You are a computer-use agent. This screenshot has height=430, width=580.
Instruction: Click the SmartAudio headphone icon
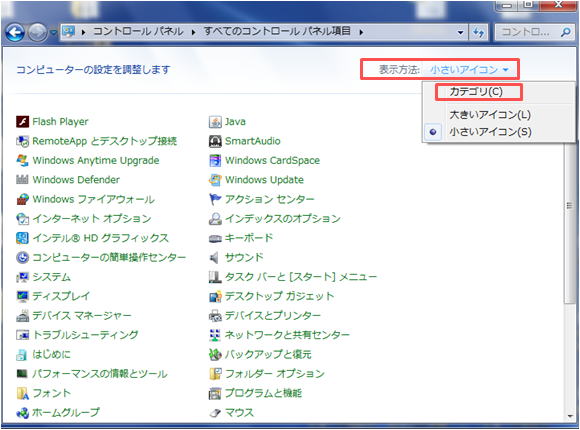pos(215,141)
